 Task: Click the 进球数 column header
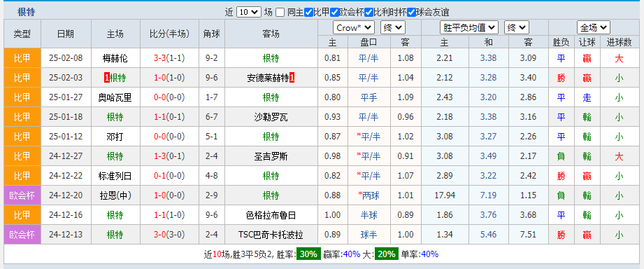[619, 42]
